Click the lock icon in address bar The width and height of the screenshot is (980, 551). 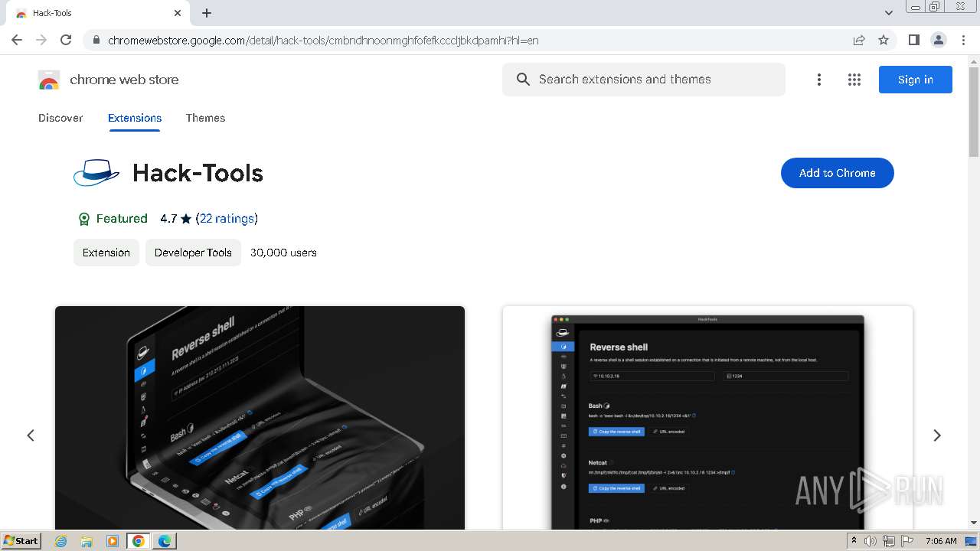pos(96,41)
